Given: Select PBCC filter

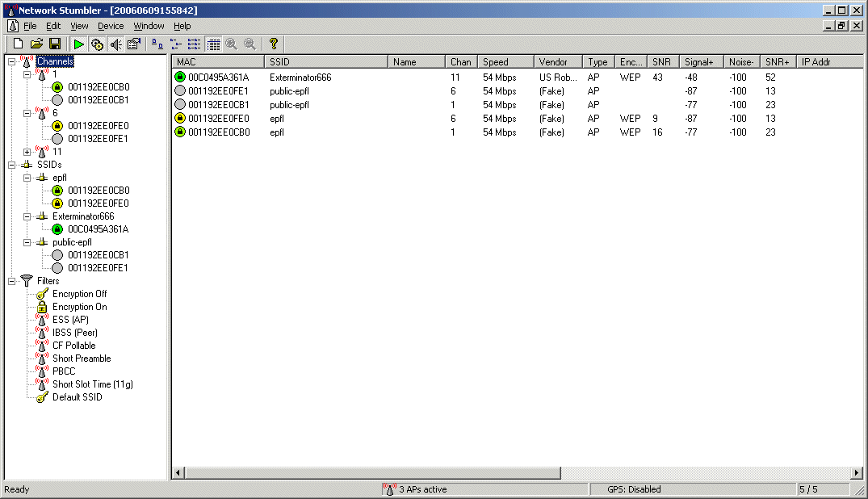Looking at the screenshot, I should 64,371.
